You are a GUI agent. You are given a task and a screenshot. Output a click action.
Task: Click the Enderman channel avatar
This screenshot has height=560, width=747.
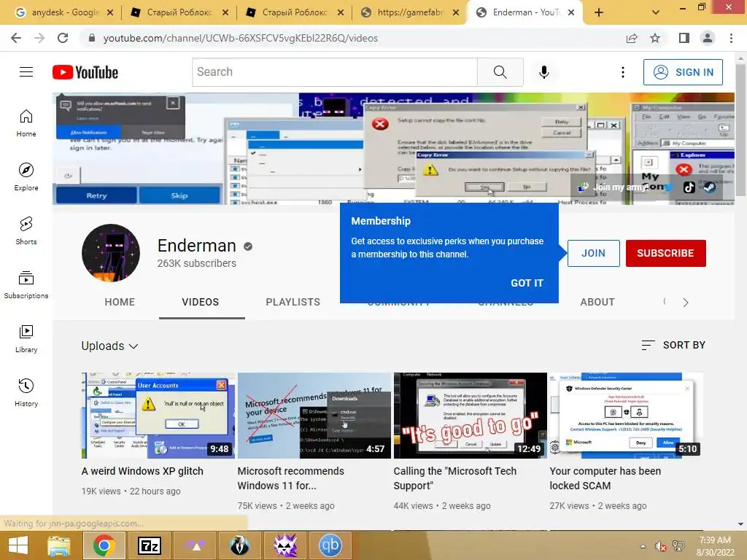pos(111,253)
